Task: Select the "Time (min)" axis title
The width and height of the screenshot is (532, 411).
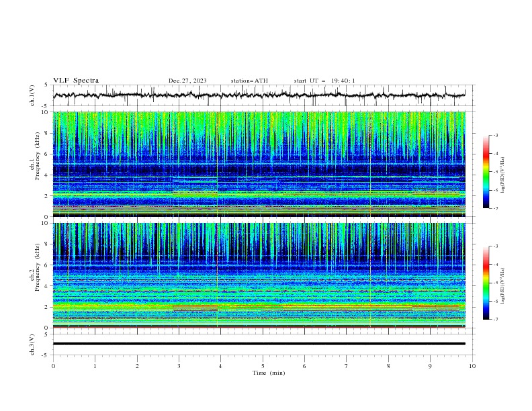Action: (269, 373)
